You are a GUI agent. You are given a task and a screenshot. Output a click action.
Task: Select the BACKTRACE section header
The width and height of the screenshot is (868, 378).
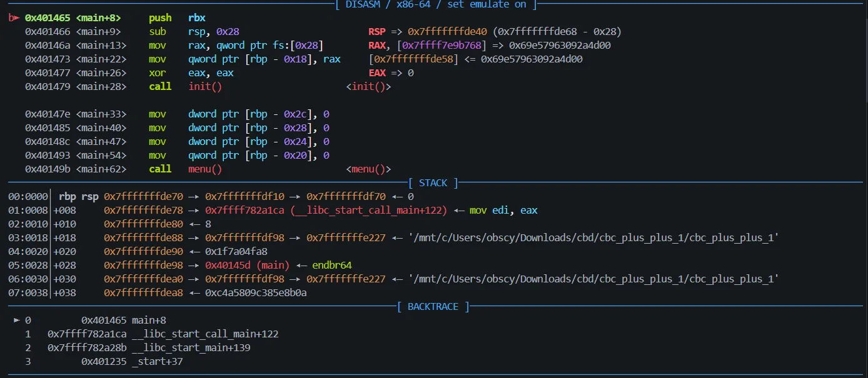[433, 307]
